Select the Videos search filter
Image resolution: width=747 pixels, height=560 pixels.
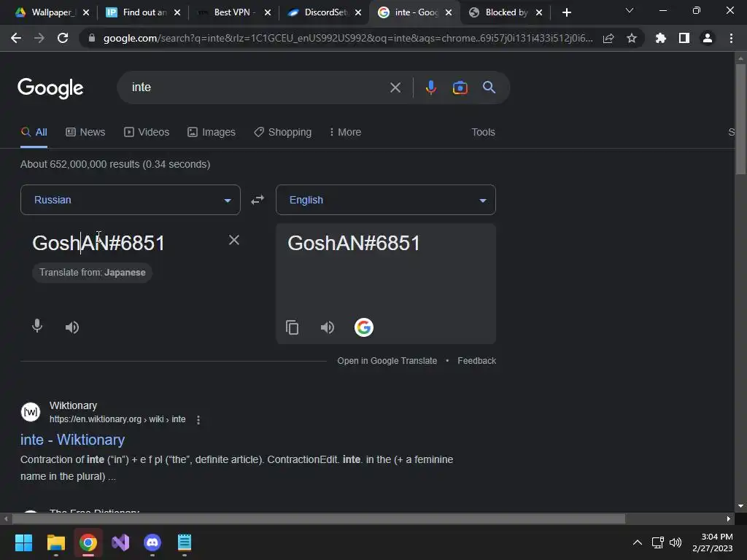147,133
